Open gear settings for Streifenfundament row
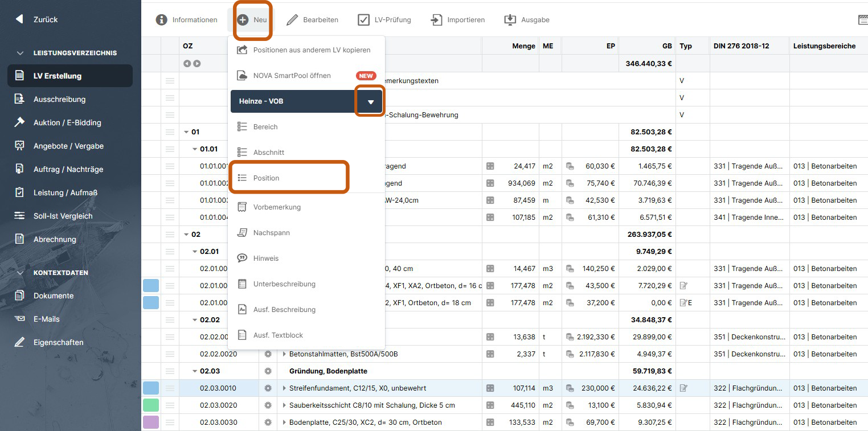Image resolution: width=868 pixels, height=431 pixels. click(268, 388)
